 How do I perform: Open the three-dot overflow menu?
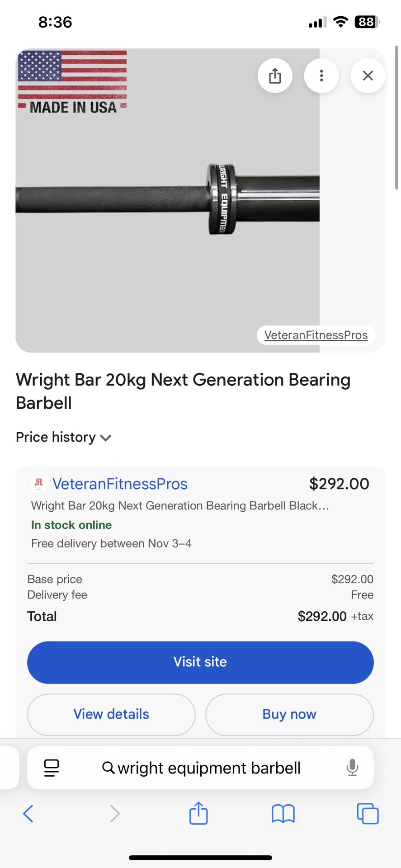point(321,75)
